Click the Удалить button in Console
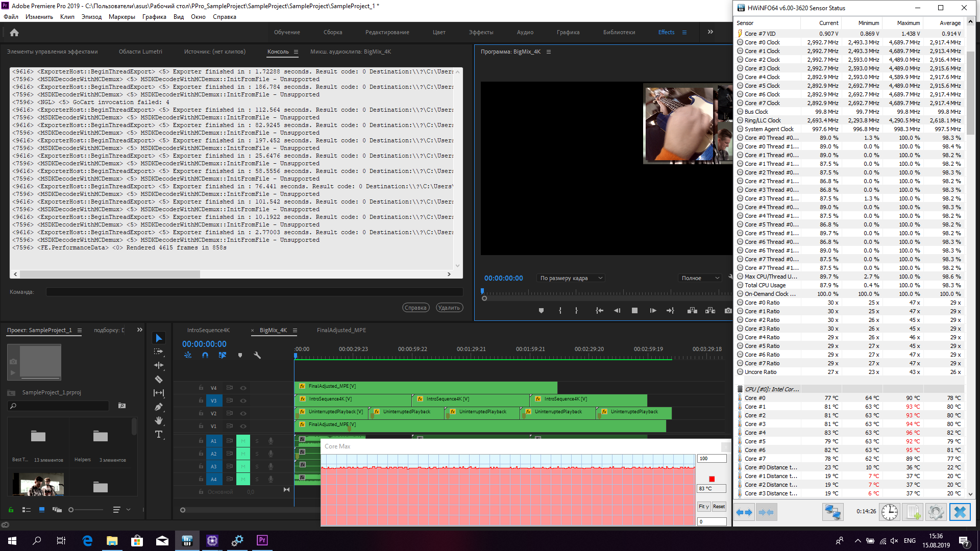The image size is (980, 551). coord(449,308)
